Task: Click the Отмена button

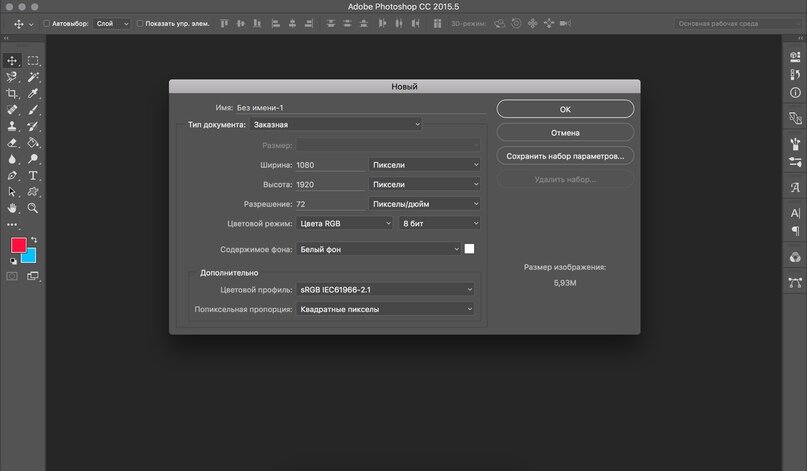Action: [565, 133]
